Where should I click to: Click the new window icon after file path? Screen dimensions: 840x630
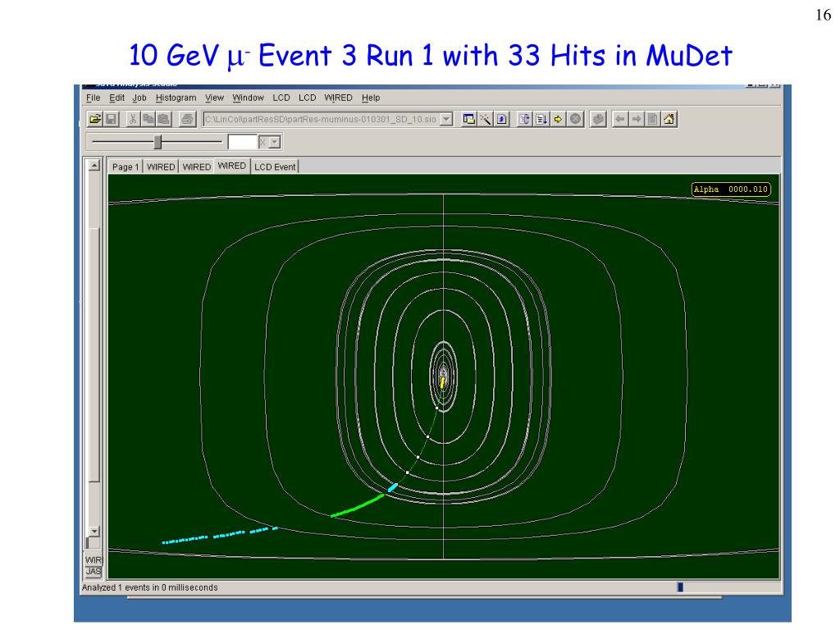point(468,119)
